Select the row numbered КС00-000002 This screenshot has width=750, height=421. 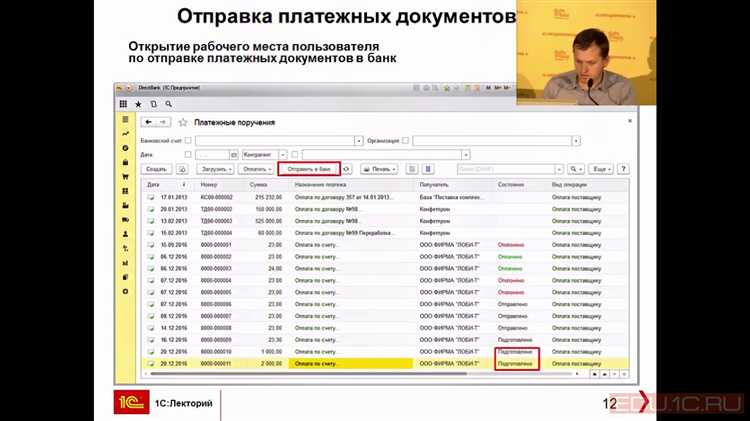tap(386, 197)
